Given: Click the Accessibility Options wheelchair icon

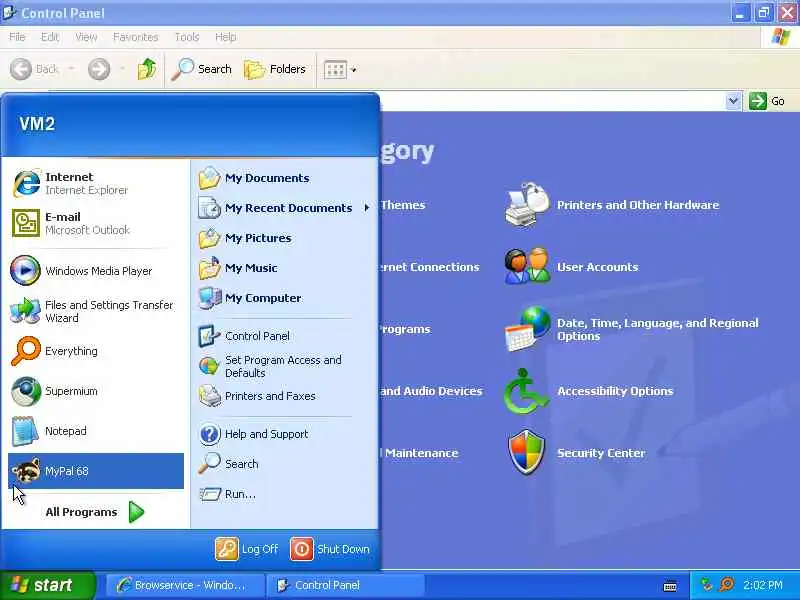Looking at the screenshot, I should (527, 391).
